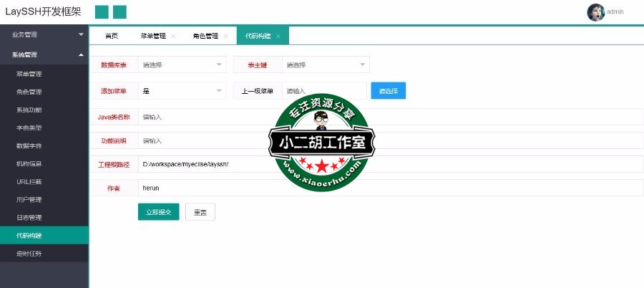The height and width of the screenshot is (288, 644).
Task: Switch to the 角色管理 tab
Action: point(205,36)
